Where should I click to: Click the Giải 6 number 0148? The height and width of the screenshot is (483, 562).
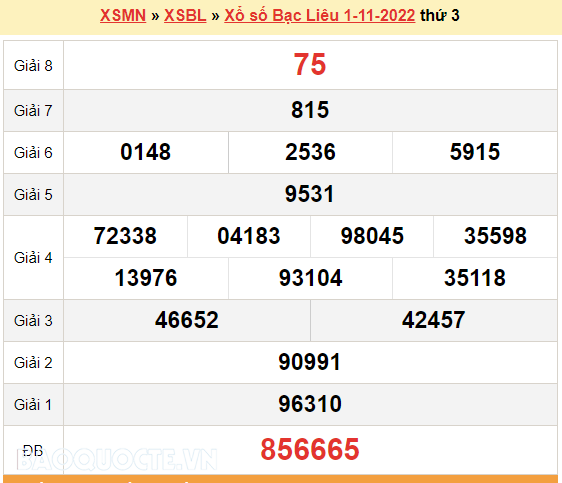point(146,152)
